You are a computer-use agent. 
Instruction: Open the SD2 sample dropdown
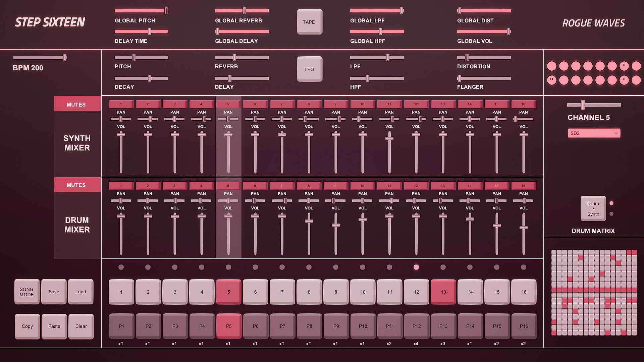(x=594, y=133)
